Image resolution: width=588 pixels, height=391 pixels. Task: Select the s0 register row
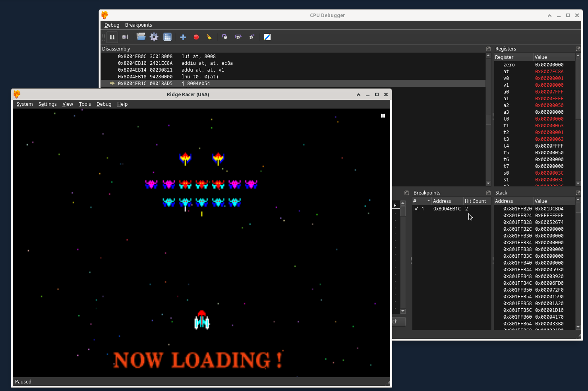(x=534, y=173)
